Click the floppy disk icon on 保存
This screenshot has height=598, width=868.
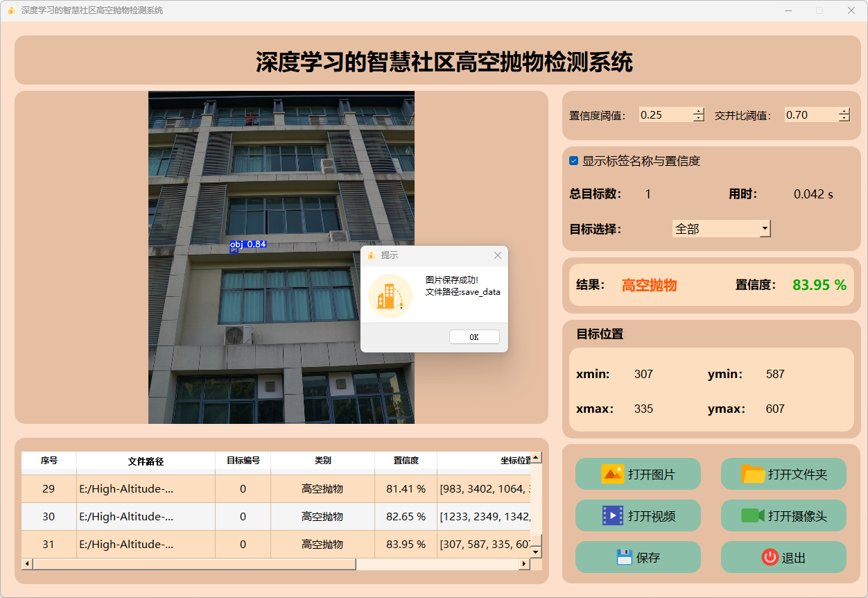click(624, 557)
